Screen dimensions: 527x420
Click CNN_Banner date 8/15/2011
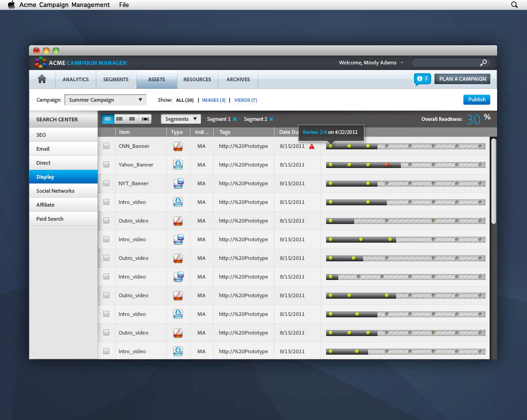[292, 146]
